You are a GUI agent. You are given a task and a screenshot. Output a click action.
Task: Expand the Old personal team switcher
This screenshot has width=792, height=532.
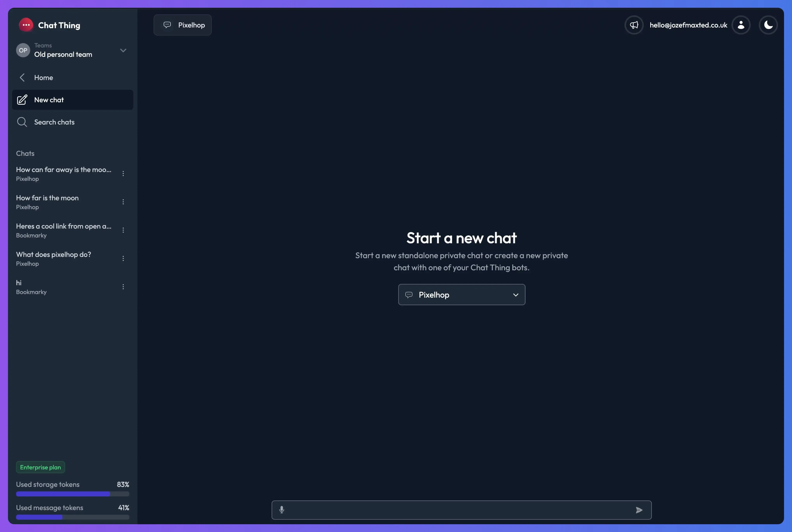pos(123,50)
